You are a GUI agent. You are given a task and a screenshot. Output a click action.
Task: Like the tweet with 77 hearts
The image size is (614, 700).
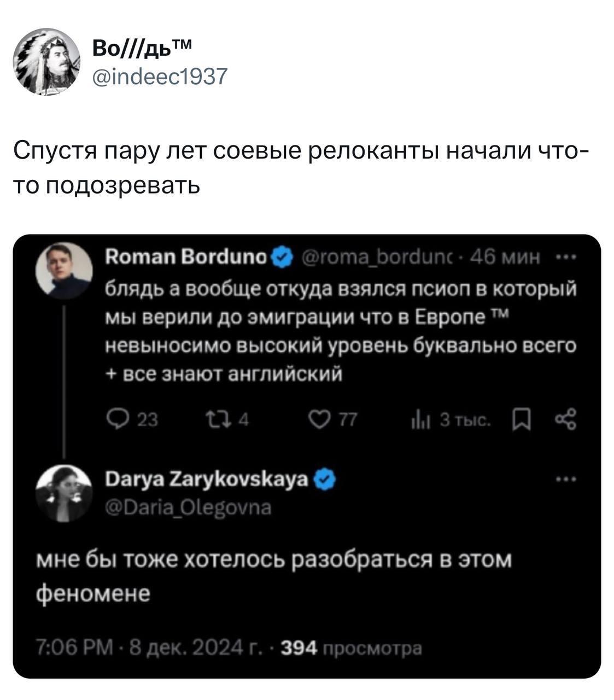coord(318,419)
